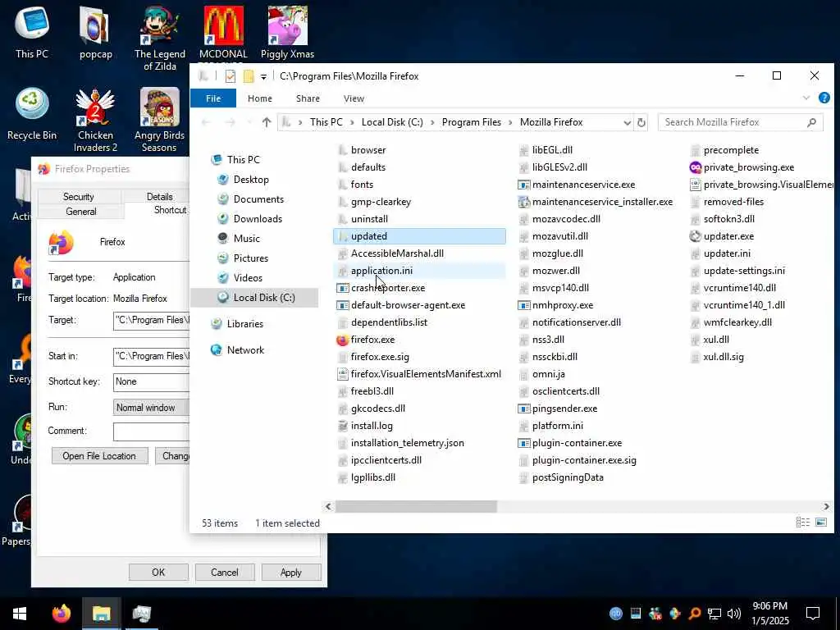Select Libraries in navigation pane
The image size is (840, 630).
click(x=244, y=323)
